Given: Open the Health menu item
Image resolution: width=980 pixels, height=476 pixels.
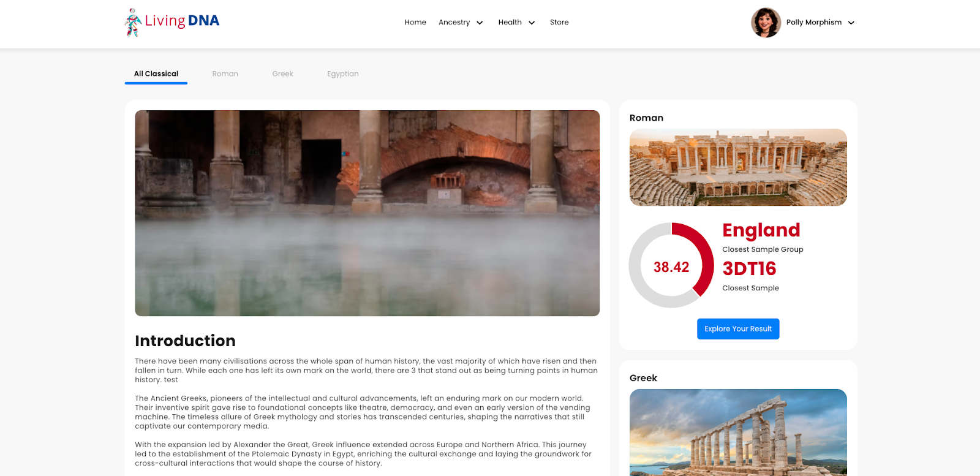Looking at the screenshot, I should click(510, 22).
